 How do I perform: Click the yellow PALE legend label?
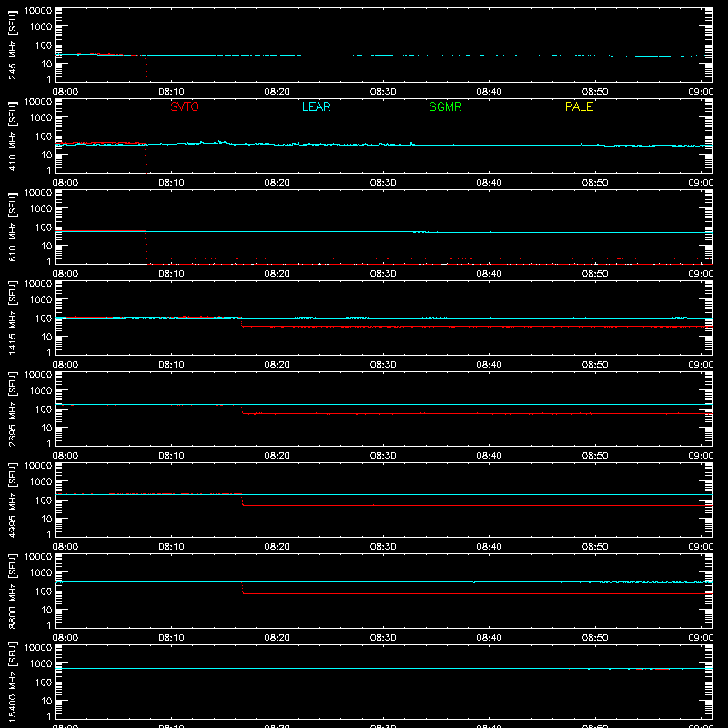pyautogui.click(x=579, y=106)
